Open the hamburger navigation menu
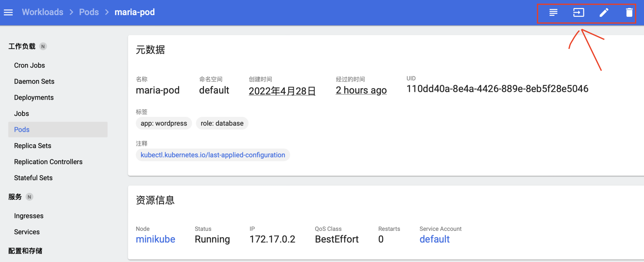Image resolution: width=644 pixels, height=262 pixels. tap(8, 12)
